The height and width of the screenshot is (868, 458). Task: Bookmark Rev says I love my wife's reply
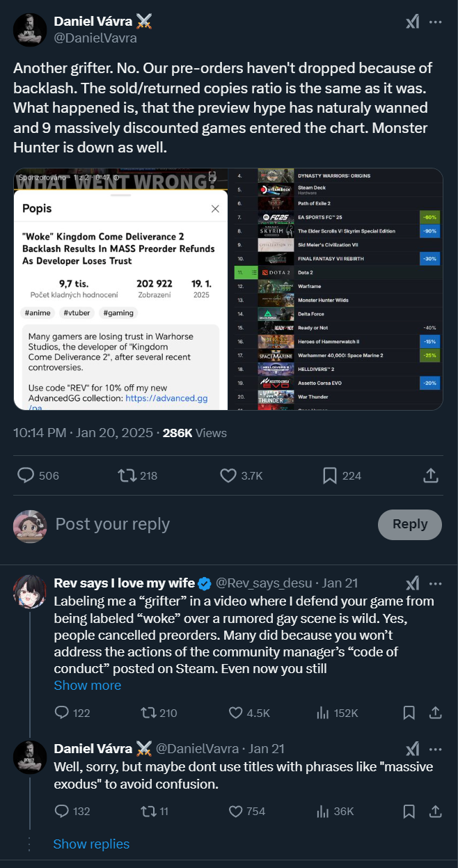coord(409,713)
